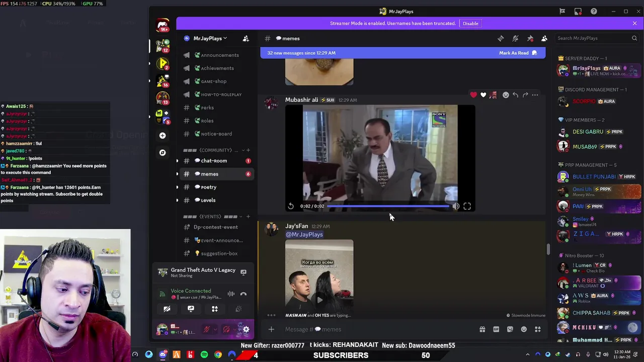The image size is (644, 362).
Task: Open notification settings bell icon
Action: [515, 38]
